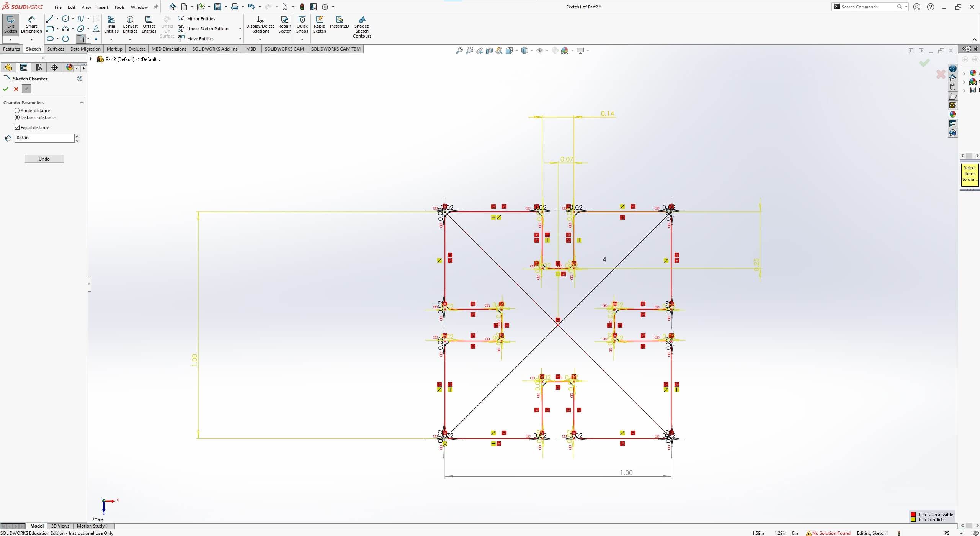Click the Zoom to Area icon
The width and height of the screenshot is (980, 536).
point(469,51)
